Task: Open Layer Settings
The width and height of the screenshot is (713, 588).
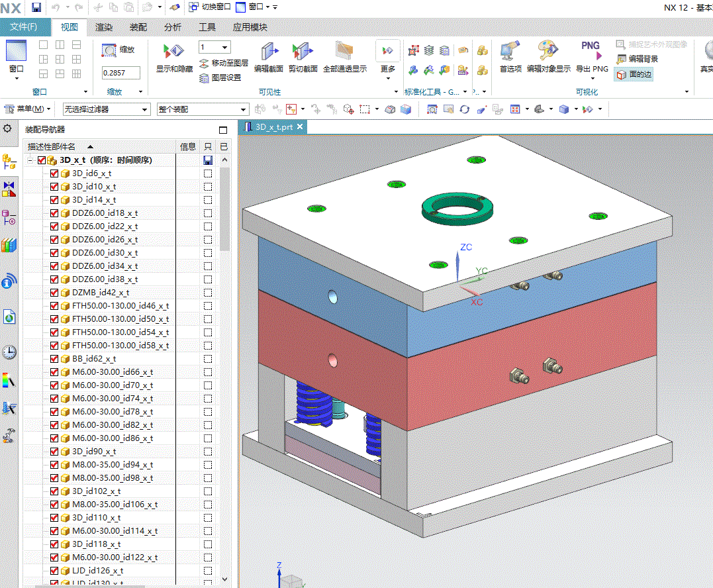Action: coord(220,77)
